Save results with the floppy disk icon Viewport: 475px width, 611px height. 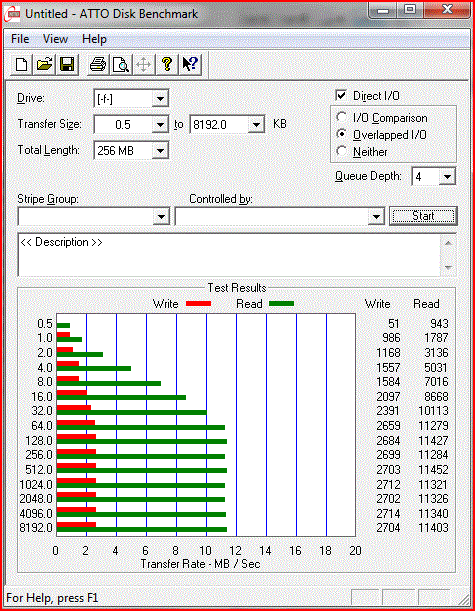pos(67,64)
